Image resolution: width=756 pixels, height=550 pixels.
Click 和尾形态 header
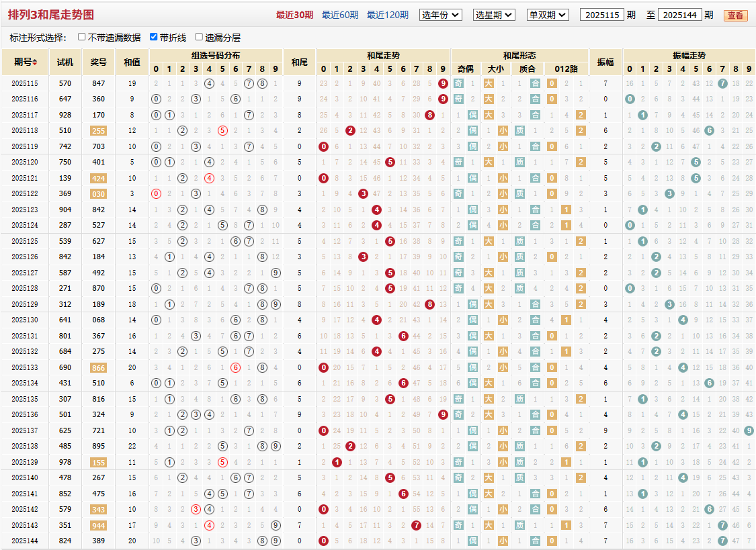(519, 55)
